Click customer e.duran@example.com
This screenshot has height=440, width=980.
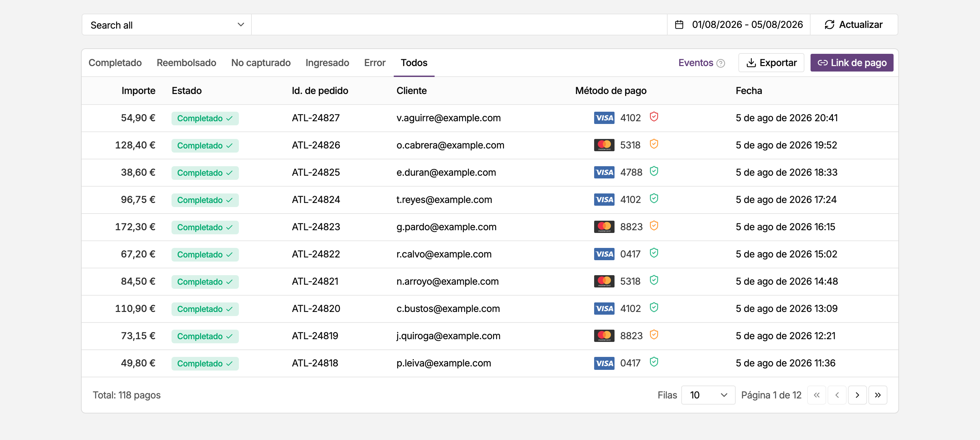pos(446,172)
